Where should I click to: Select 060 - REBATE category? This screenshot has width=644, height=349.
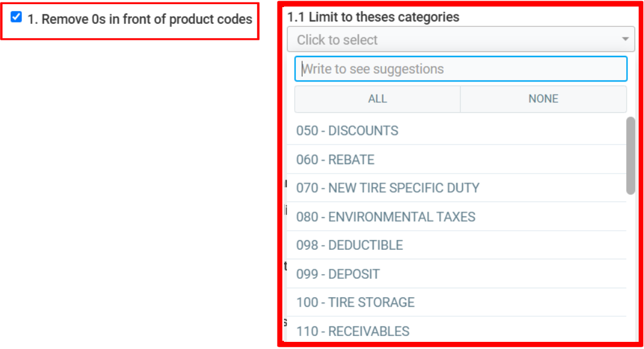336,160
